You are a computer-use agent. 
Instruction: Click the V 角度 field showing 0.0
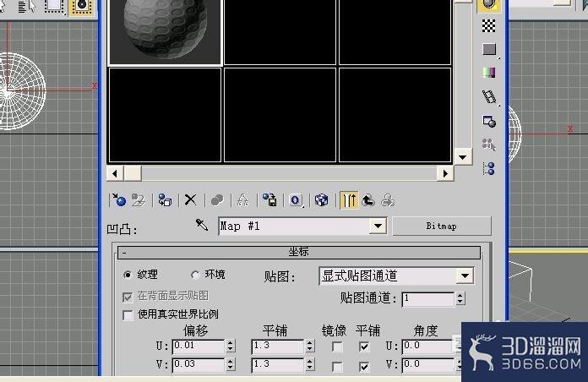pos(428,364)
